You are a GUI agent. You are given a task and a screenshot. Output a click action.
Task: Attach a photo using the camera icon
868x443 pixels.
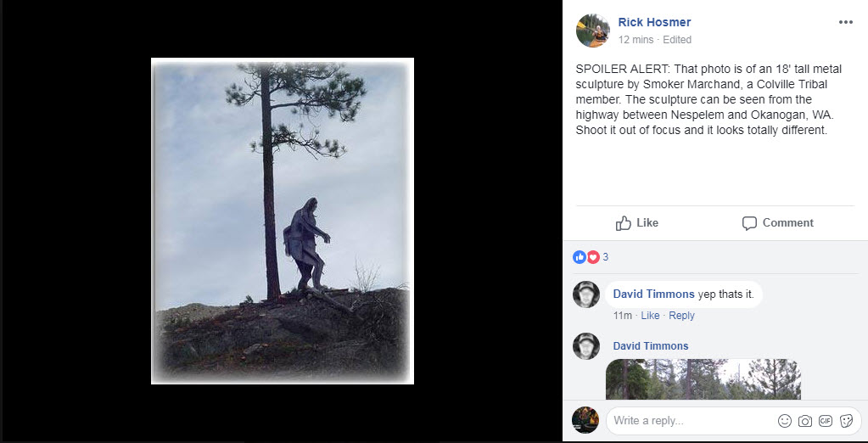click(805, 421)
